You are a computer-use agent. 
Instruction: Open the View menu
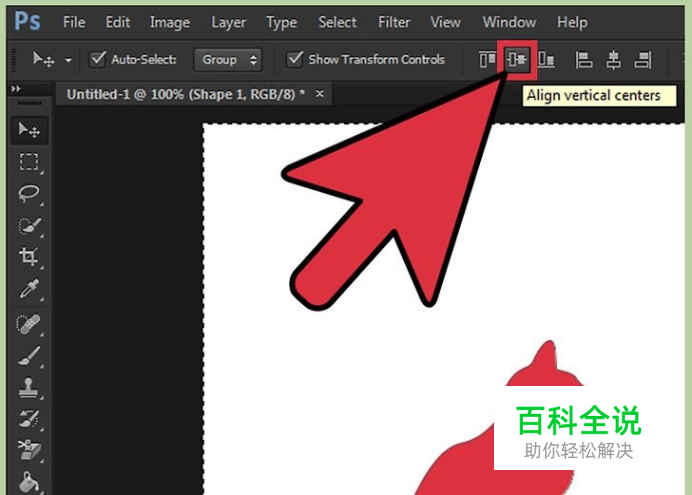coord(445,22)
